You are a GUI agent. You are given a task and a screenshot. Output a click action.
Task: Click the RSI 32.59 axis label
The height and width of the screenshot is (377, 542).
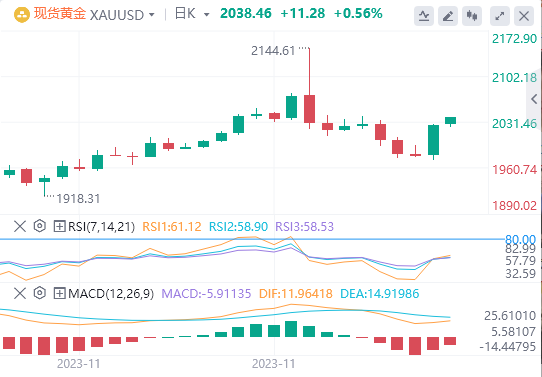pyautogui.click(x=520, y=274)
